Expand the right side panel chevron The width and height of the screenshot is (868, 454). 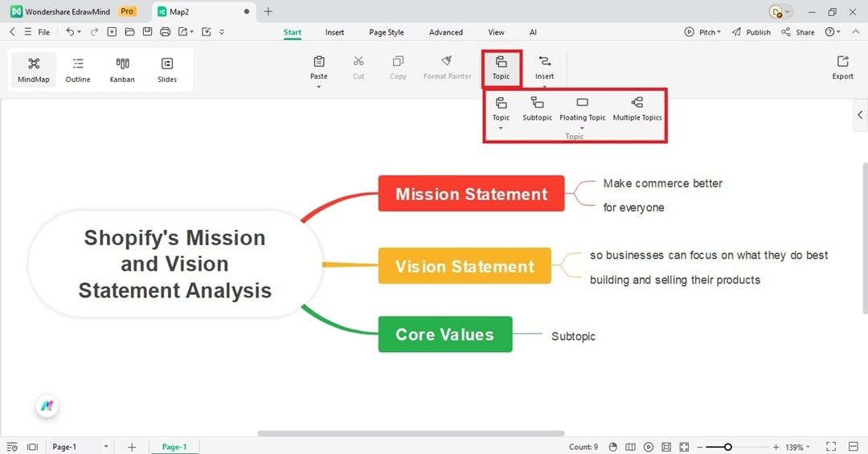860,115
